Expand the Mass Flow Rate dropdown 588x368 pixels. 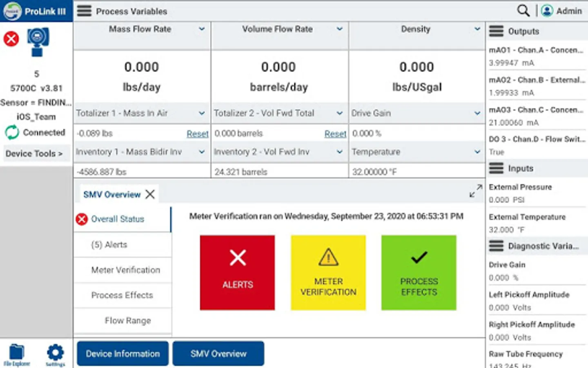[202, 29]
